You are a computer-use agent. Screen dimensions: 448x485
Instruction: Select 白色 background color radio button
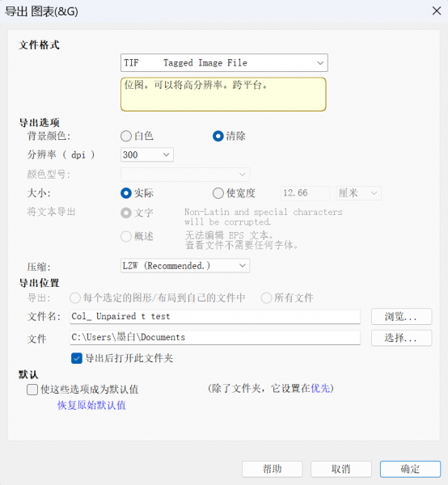pos(126,136)
